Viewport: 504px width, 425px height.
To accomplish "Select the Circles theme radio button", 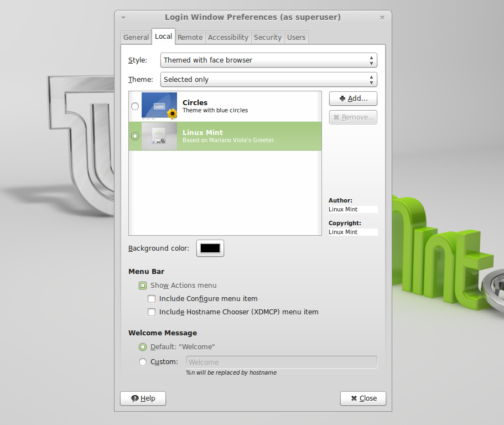I will pos(135,106).
